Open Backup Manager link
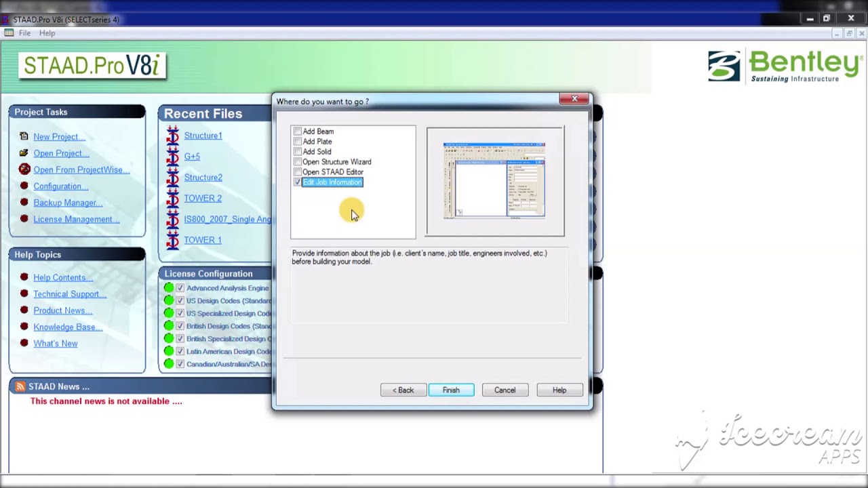 [x=68, y=203]
